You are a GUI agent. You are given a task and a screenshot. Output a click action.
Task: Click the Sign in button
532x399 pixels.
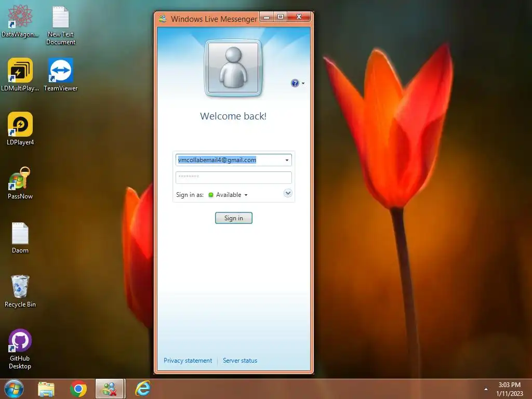233,218
